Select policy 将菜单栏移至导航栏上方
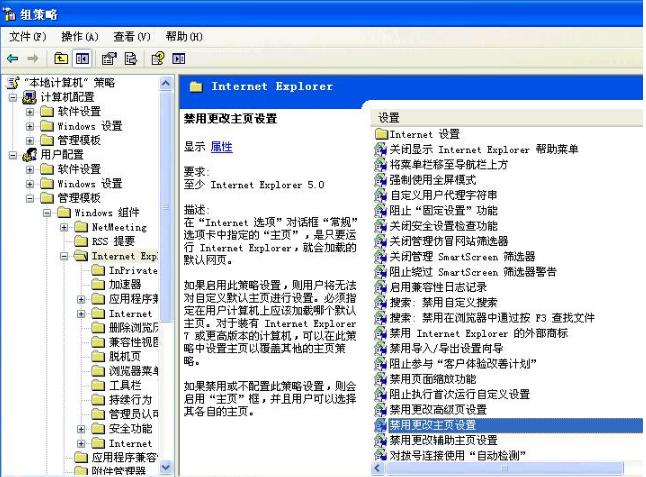 pos(449,164)
